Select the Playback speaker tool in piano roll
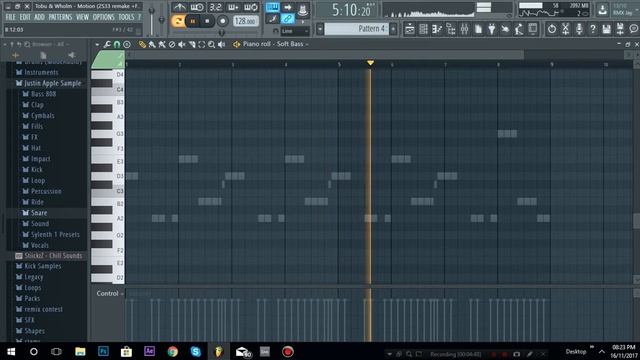640x360 pixels. pos(222,44)
